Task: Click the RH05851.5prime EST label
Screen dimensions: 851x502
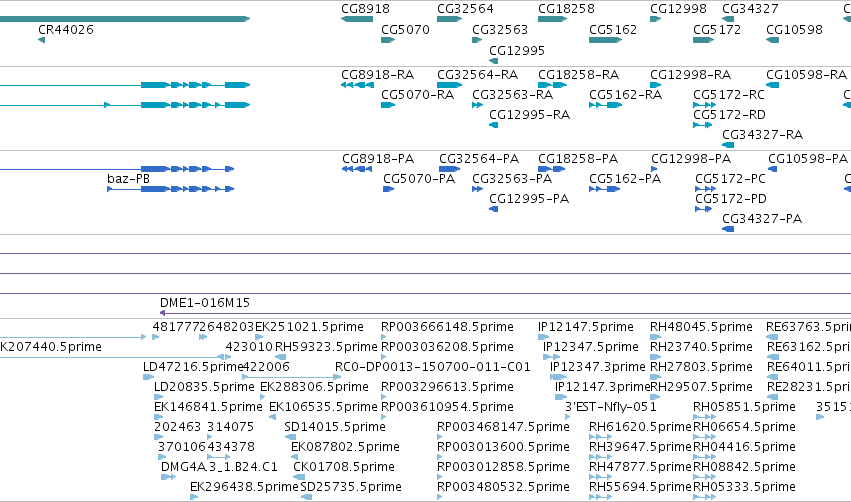Action: coord(744,407)
